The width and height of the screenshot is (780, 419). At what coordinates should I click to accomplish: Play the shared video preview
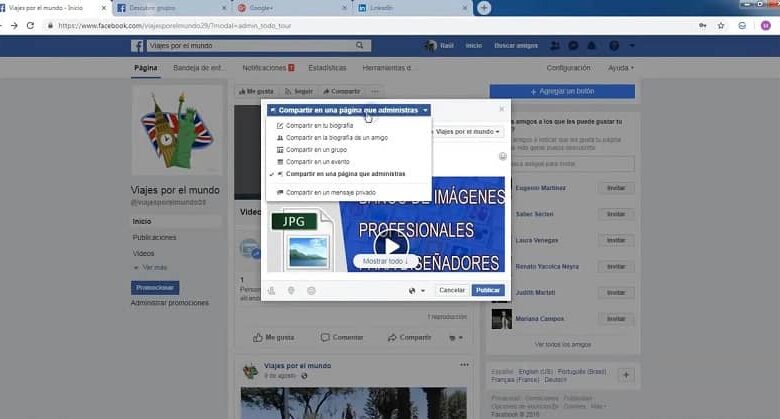click(x=391, y=246)
